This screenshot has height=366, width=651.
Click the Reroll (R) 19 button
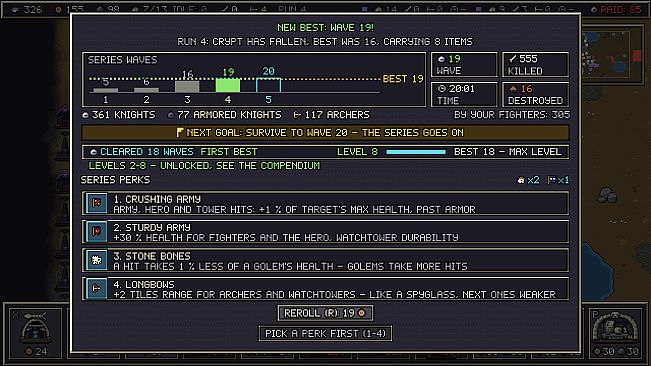(x=325, y=313)
